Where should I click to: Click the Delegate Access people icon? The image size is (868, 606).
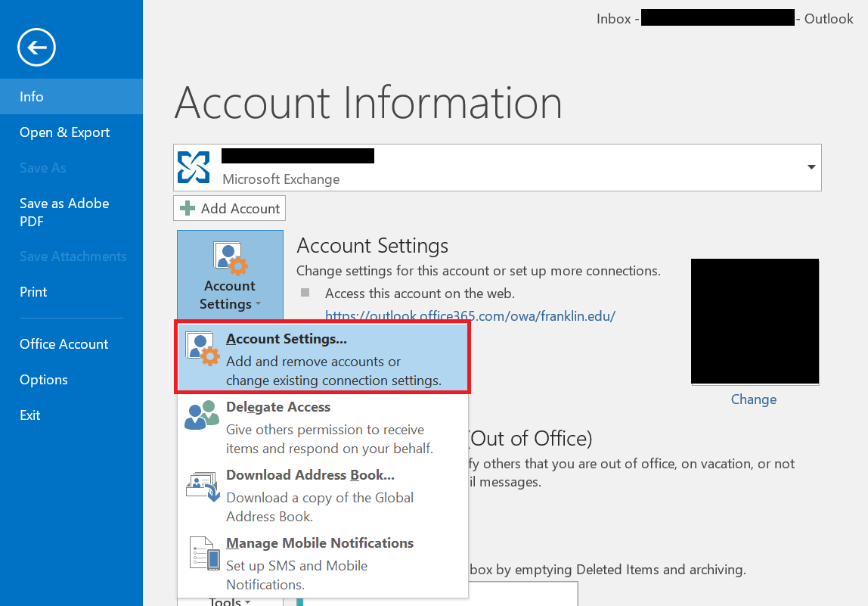pyautogui.click(x=201, y=415)
